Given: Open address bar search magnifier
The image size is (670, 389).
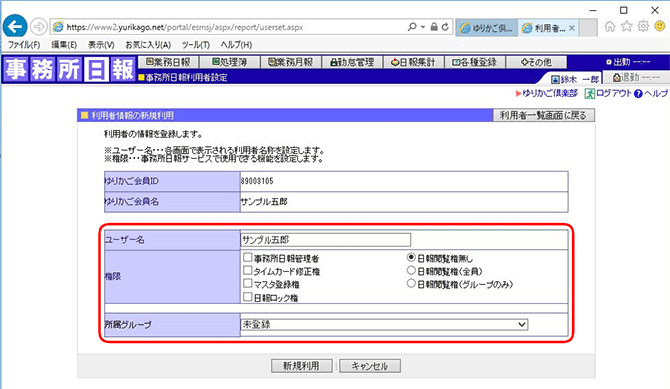Looking at the screenshot, I should pyautogui.click(x=411, y=27).
